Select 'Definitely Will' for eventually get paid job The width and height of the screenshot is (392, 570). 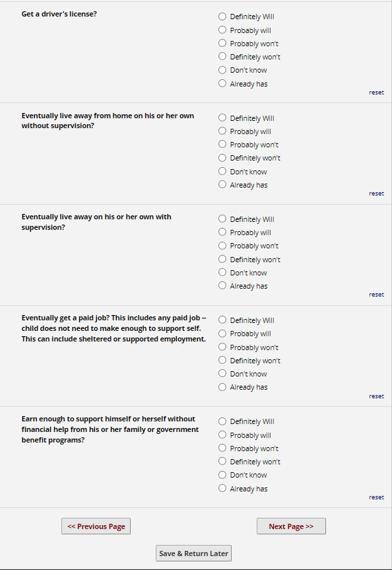pos(222,320)
